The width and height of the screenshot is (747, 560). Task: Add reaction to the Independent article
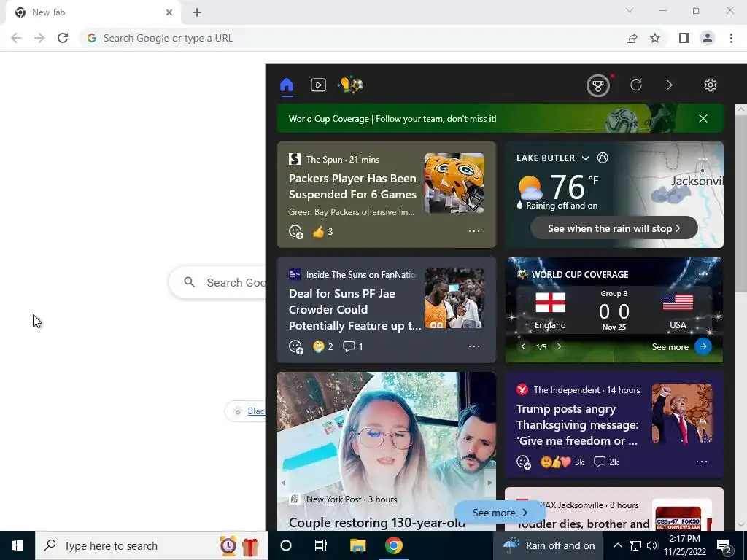click(524, 462)
